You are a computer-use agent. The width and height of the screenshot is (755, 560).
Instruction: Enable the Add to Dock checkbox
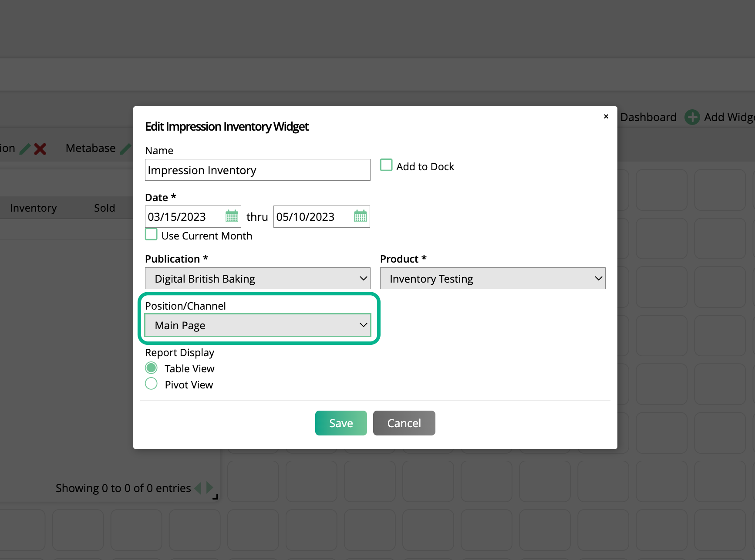point(386,165)
